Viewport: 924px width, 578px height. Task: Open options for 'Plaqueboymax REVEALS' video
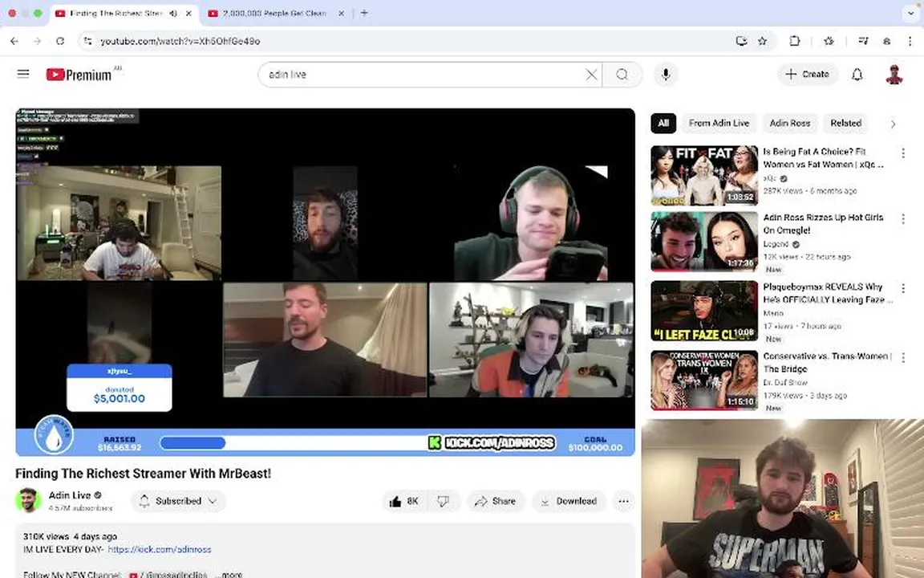pos(903,288)
